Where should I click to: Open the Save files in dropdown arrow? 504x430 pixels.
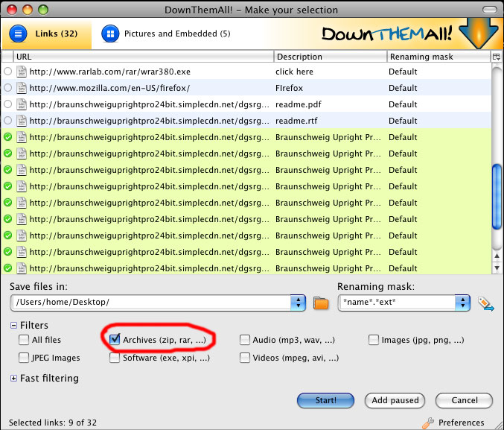click(299, 303)
